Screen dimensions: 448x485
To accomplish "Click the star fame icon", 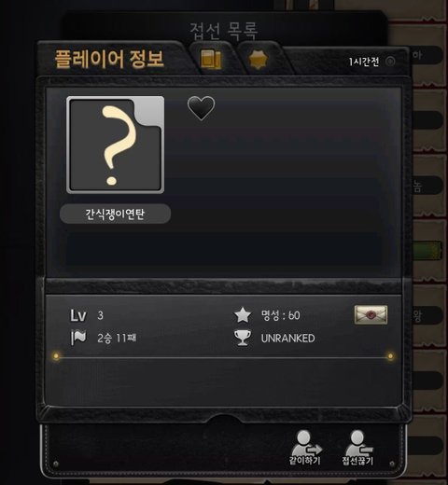I will [243, 315].
